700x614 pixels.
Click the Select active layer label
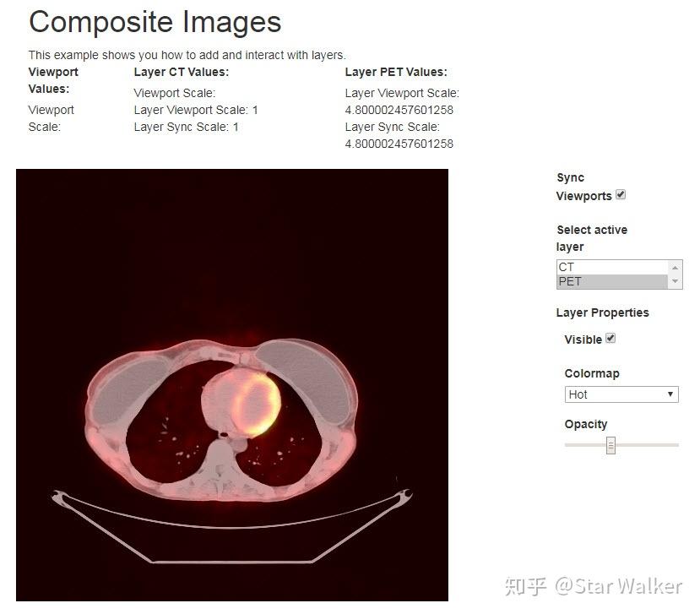[x=591, y=238]
